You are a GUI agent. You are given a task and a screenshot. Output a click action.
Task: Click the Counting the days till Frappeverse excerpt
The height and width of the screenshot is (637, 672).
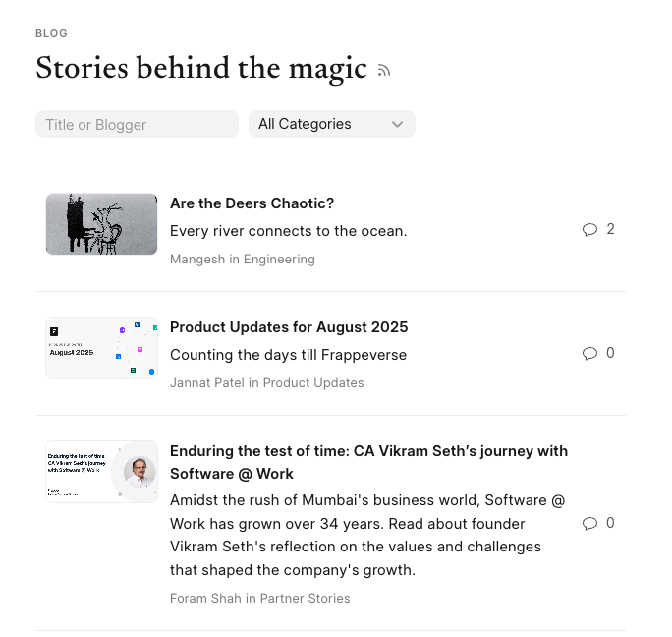[x=288, y=355]
